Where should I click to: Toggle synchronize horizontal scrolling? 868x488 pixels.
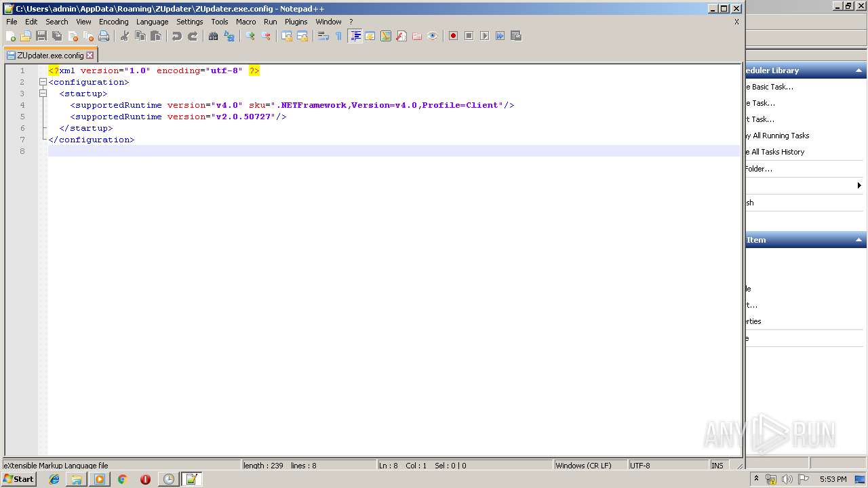coord(302,36)
